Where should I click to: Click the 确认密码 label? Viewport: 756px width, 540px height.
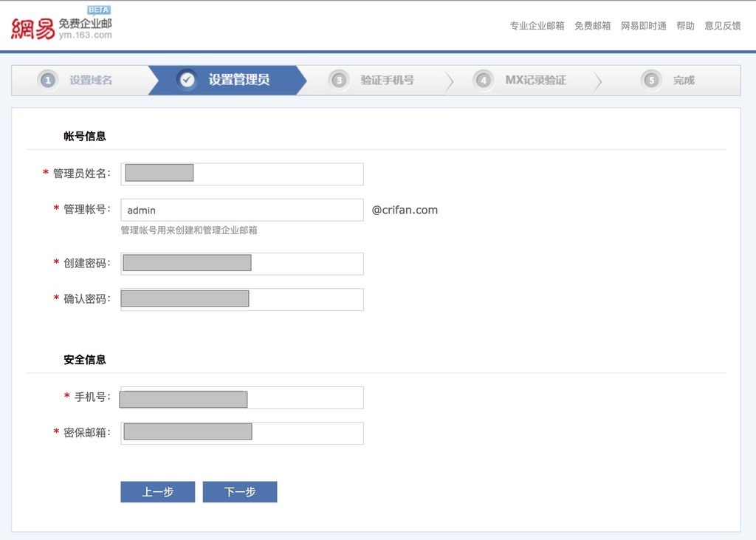(x=87, y=298)
